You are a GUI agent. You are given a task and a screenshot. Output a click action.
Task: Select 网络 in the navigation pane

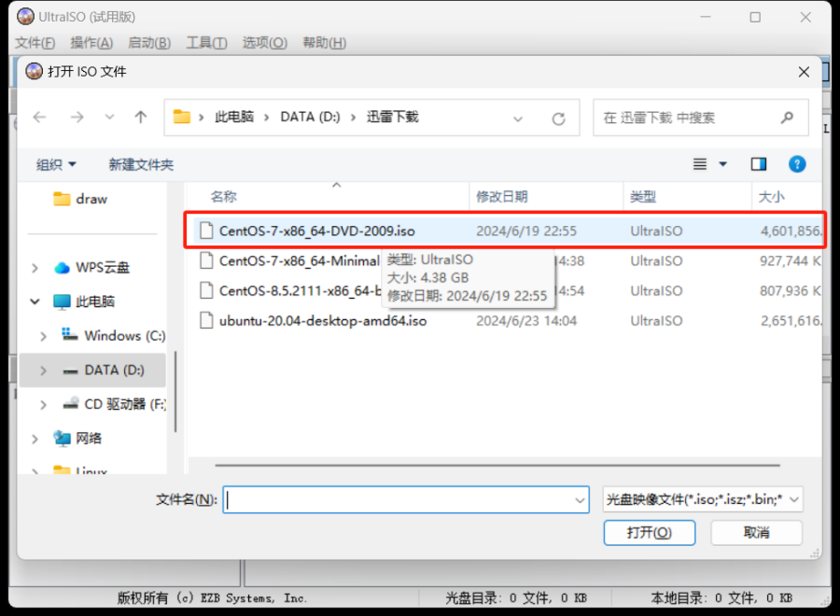78,438
